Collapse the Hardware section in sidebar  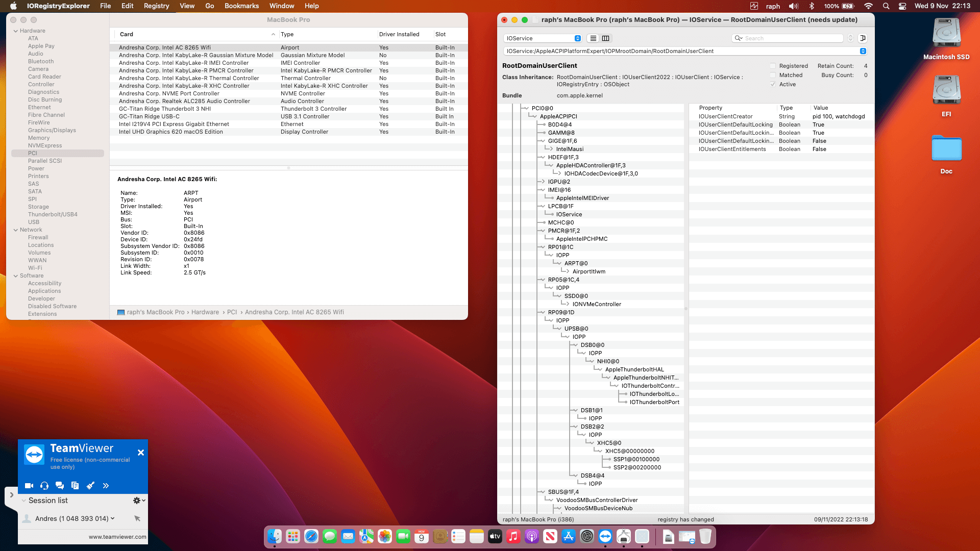[16, 31]
